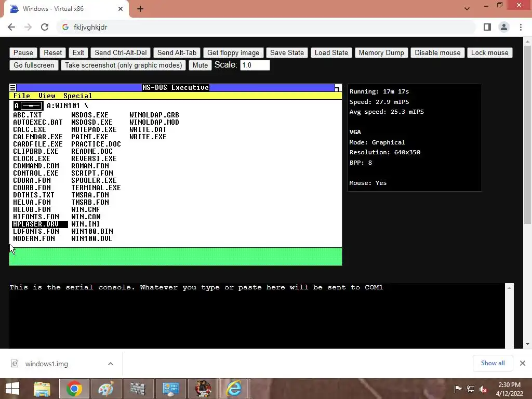This screenshot has width=532, height=399.
Task: Click inside the serial console text area
Action: (x=257, y=316)
